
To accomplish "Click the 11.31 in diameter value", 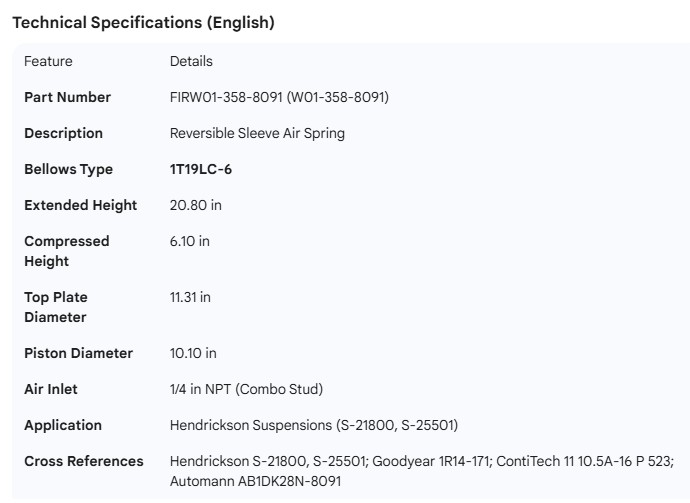I will pyautogui.click(x=190, y=297).
